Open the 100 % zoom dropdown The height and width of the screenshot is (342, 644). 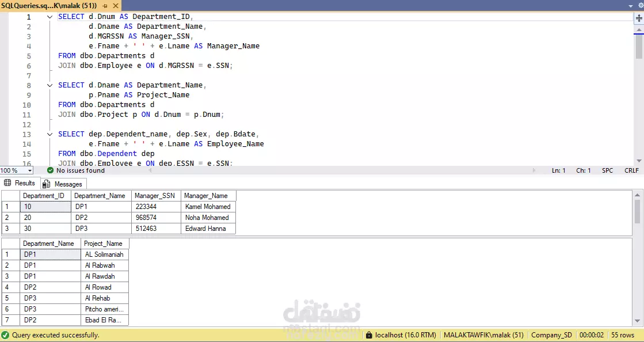29,170
